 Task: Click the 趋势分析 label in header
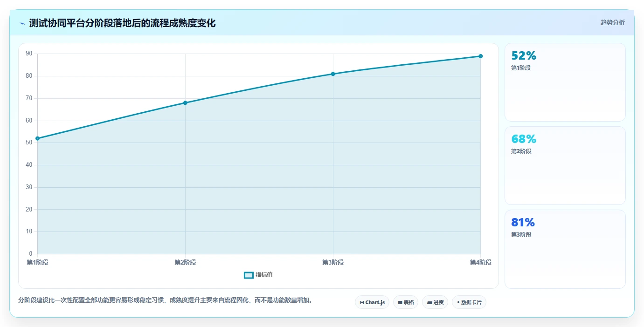(612, 23)
